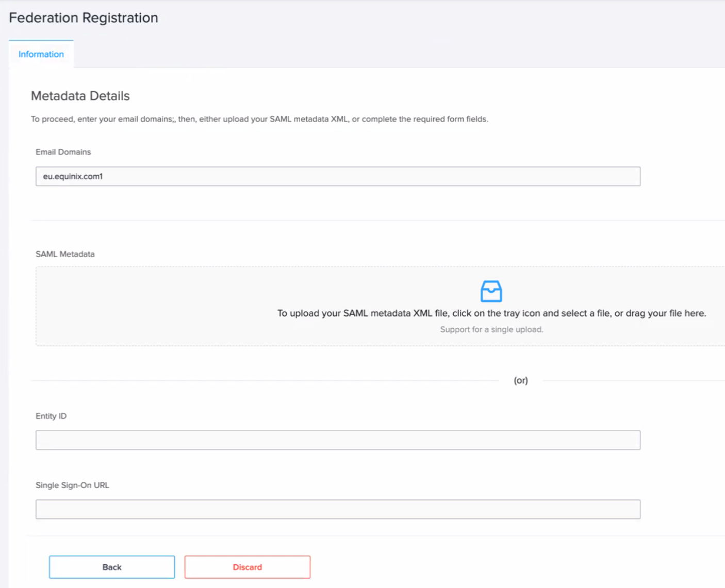Click the SAML Metadata label
Screen dimensions: 725x588
tap(65, 254)
